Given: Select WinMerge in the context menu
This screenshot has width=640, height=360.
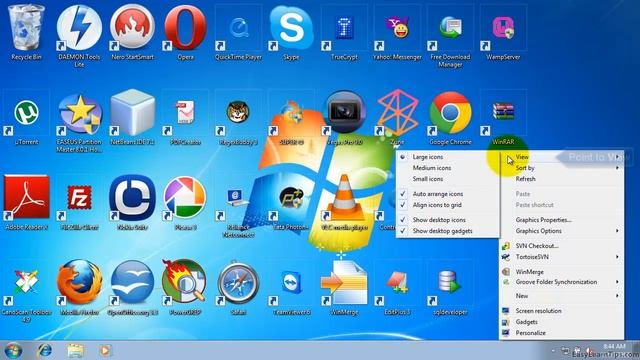Looking at the screenshot, I should (562, 271).
